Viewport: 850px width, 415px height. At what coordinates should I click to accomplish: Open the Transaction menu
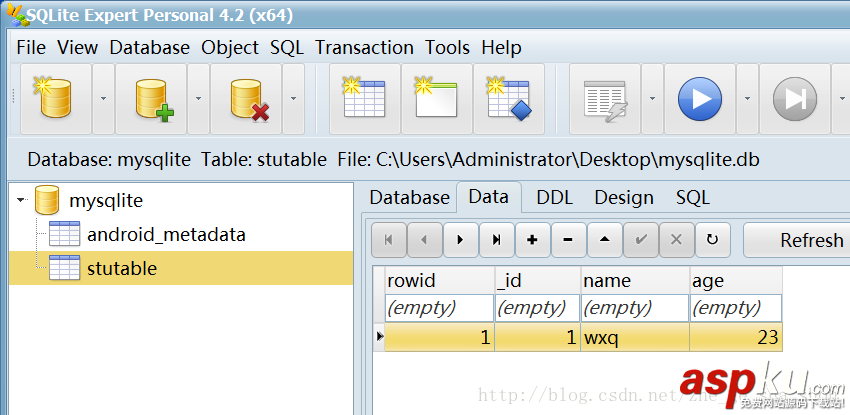364,47
